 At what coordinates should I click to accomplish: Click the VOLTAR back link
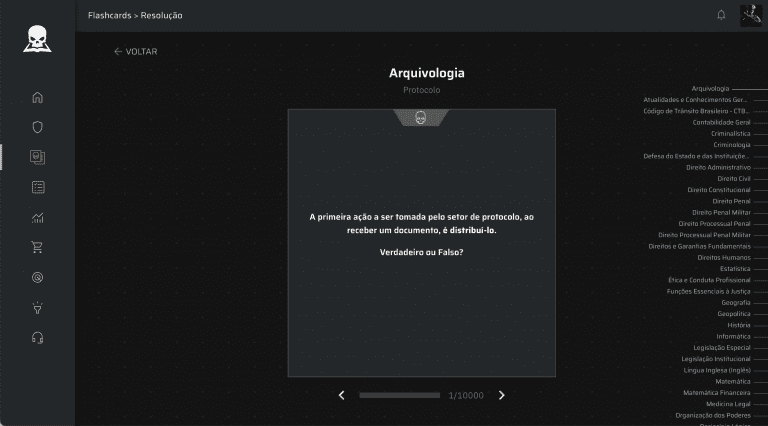[135, 52]
